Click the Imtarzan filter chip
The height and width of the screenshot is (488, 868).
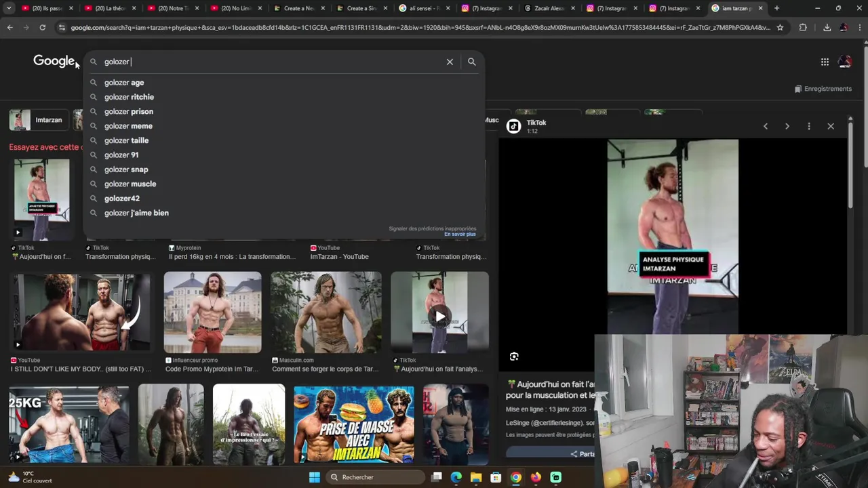(37, 120)
